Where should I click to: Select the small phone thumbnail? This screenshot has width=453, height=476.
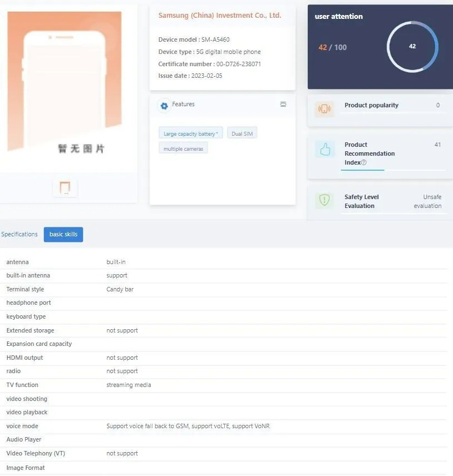(x=65, y=188)
